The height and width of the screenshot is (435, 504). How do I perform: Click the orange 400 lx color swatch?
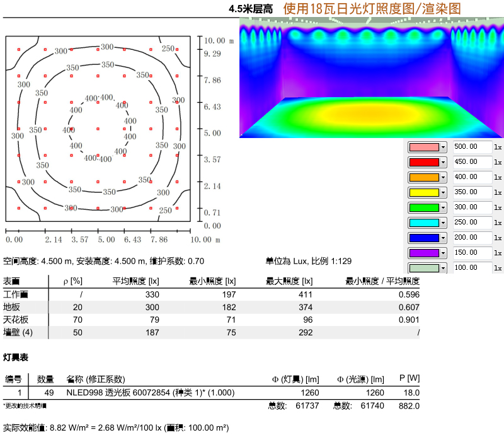pyautogui.click(x=424, y=178)
